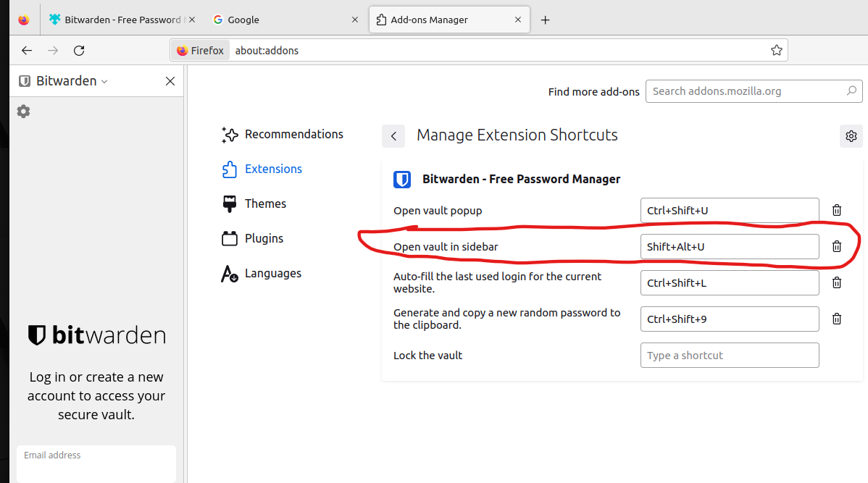Bookmark this page with the star icon
This screenshot has width=868, height=483.
pos(776,51)
